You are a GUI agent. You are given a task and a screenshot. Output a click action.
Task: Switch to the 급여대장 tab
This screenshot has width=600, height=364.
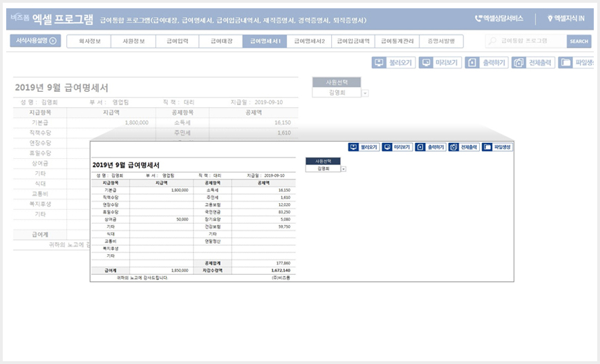click(221, 41)
